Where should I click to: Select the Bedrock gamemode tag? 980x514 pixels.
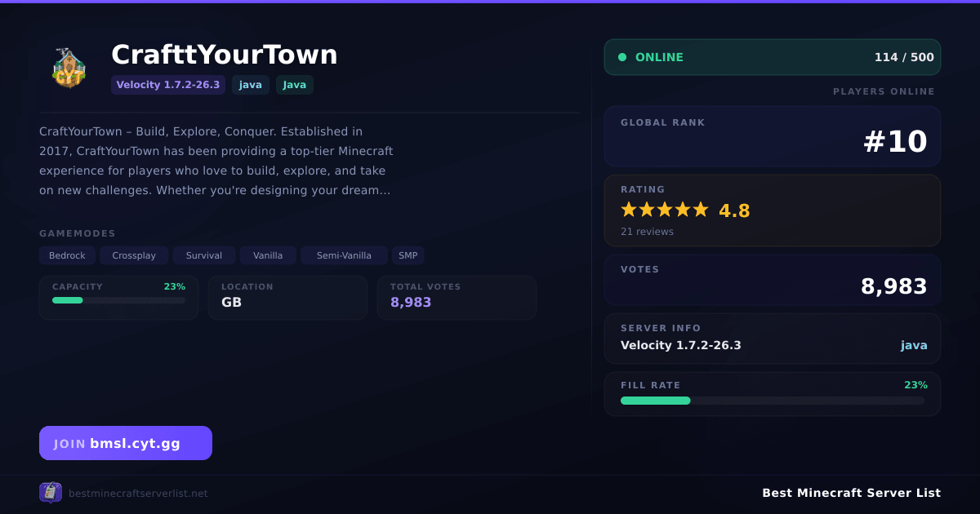67,255
